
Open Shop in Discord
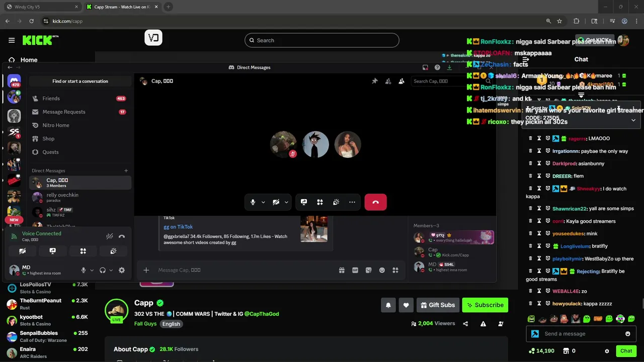[80, 138]
